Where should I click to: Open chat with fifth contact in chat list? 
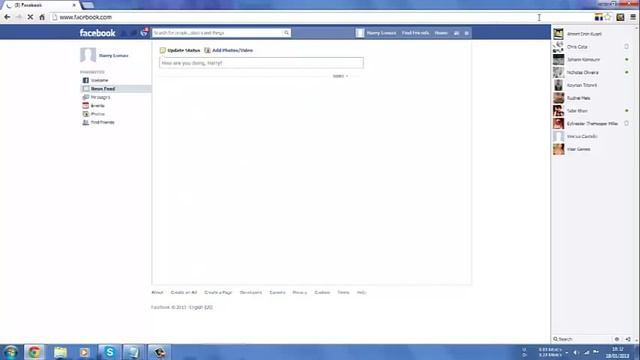(591, 85)
